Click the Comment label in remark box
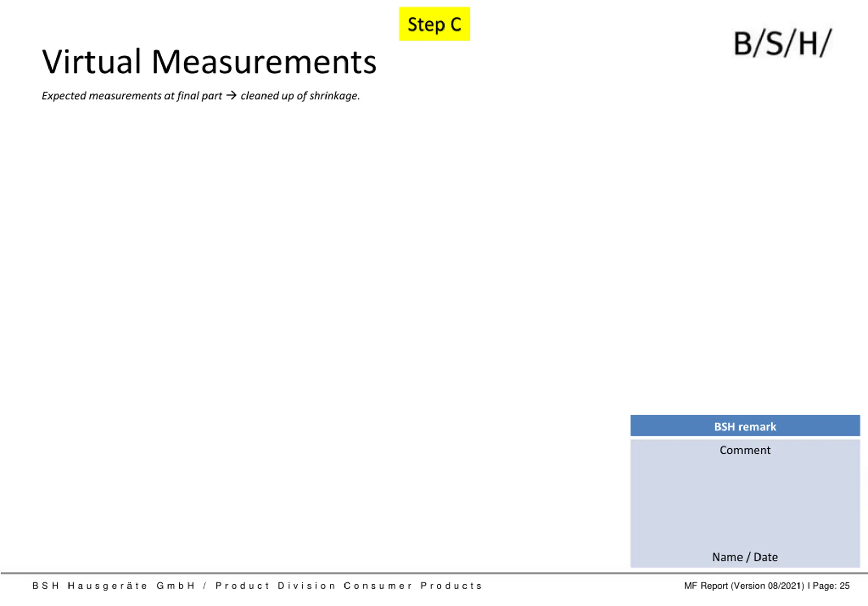The width and height of the screenshot is (868, 606). pyautogui.click(x=745, y=450)
